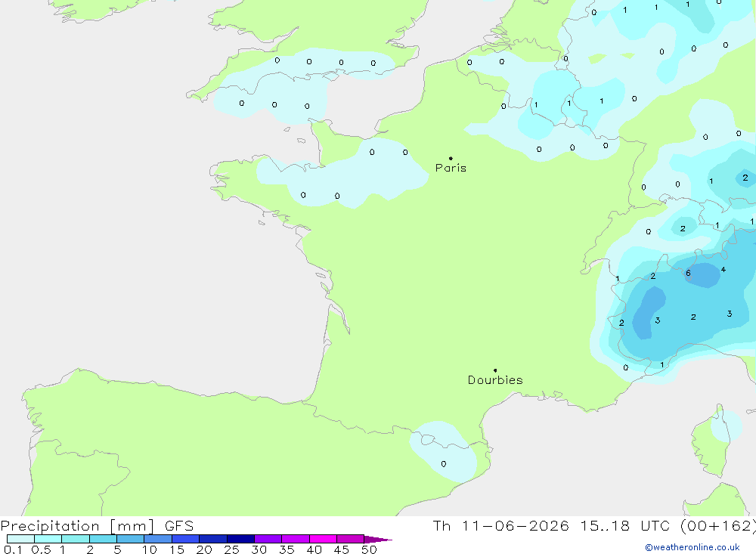
Task: Click the legend scale label '50'
Action: (x=369, y=549)
